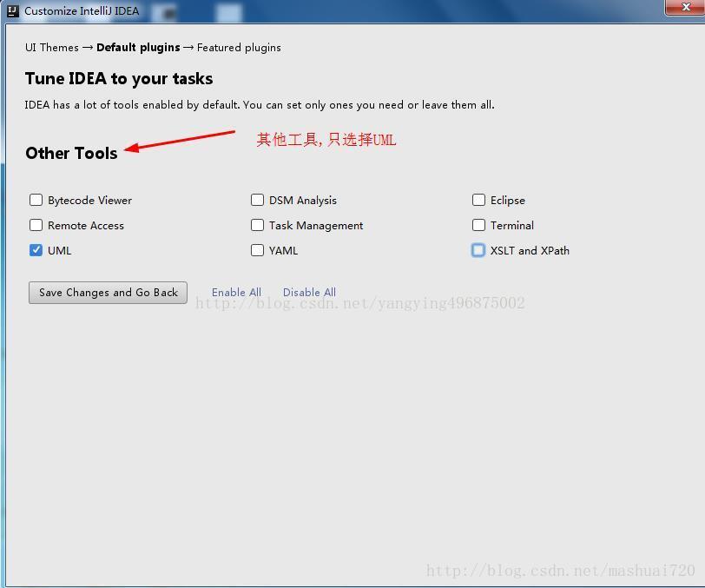
Task: Click the Tune IDEA to your tasks title
Action: tap(118, 78)
